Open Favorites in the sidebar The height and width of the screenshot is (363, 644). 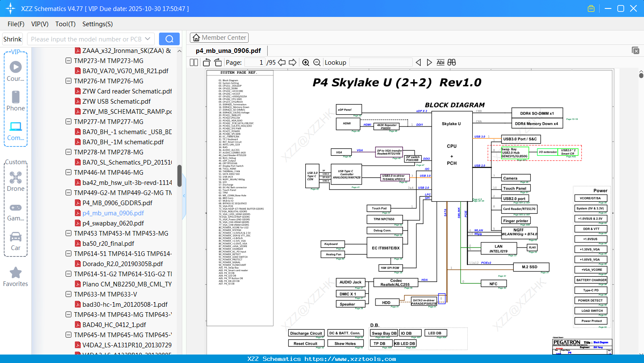coord(16,277)
